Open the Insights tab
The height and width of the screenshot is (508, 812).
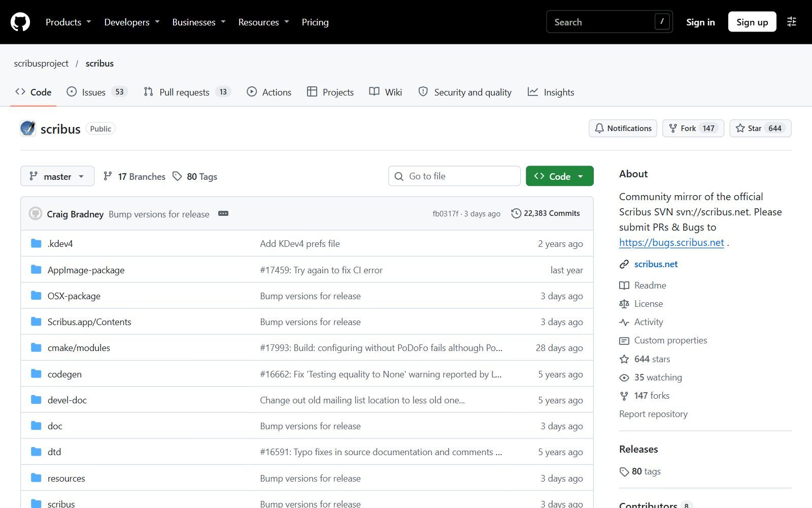coord(551,92)
